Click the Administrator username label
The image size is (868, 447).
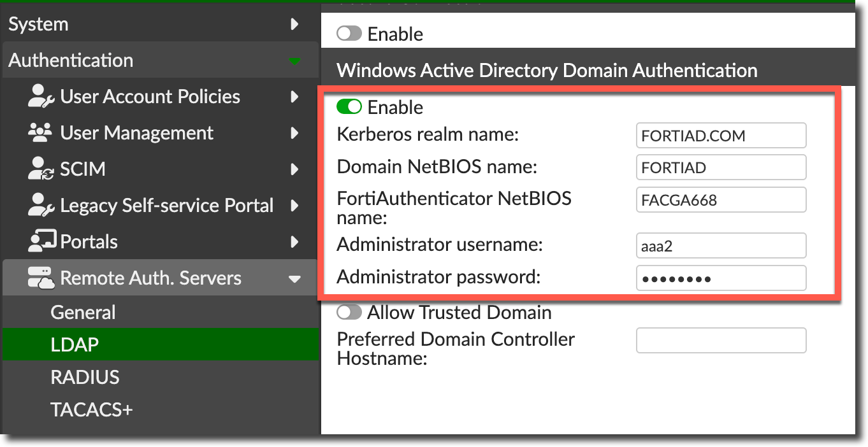pos(440,245)
